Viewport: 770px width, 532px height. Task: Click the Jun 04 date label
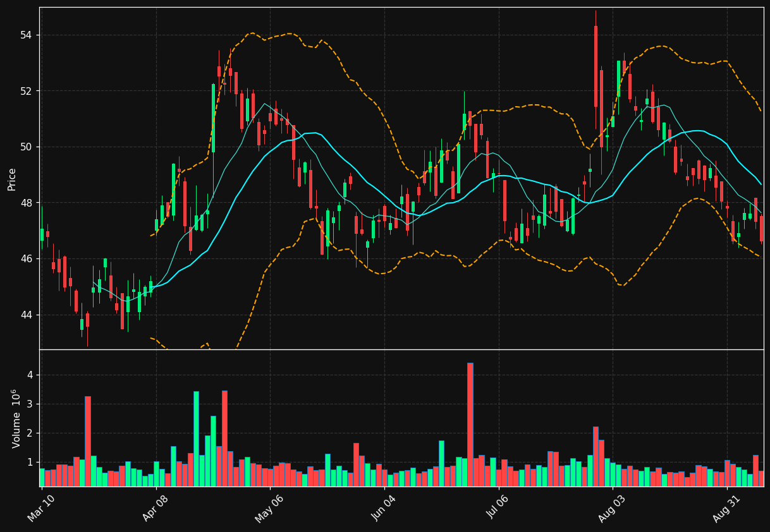(383, 509)
